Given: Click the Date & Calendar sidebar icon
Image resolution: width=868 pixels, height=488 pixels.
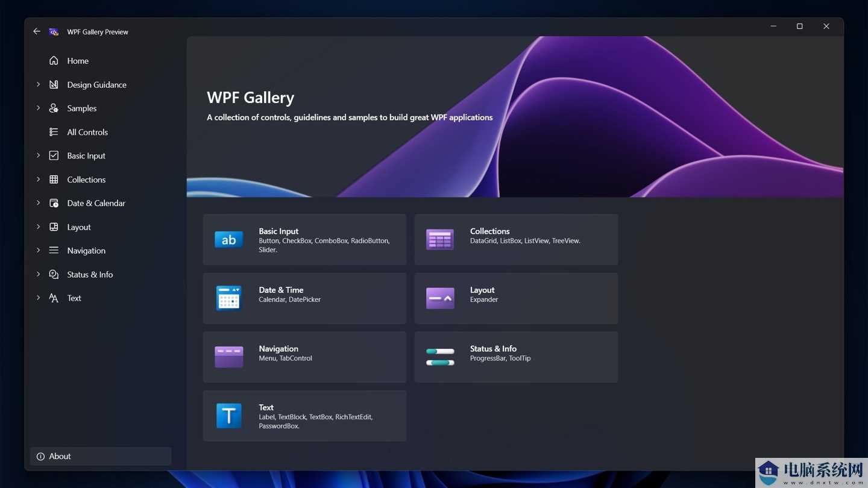Looking at the screenshot, I should 54,203.
